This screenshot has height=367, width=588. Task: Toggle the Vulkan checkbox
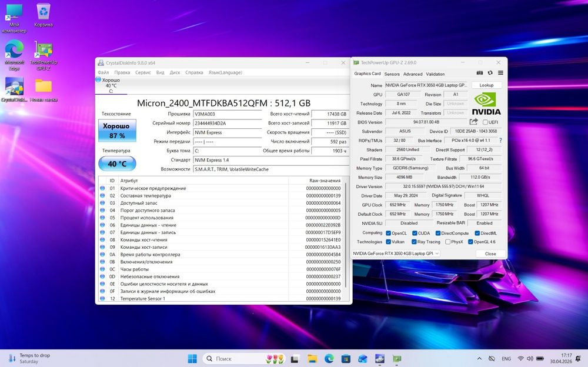tap(389, 242)
